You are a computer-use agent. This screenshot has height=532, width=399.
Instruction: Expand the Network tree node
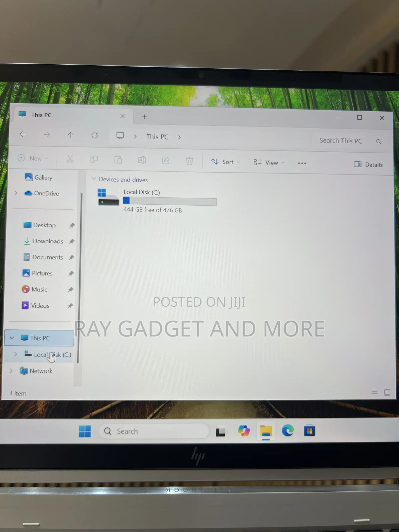tap(11, 371)
